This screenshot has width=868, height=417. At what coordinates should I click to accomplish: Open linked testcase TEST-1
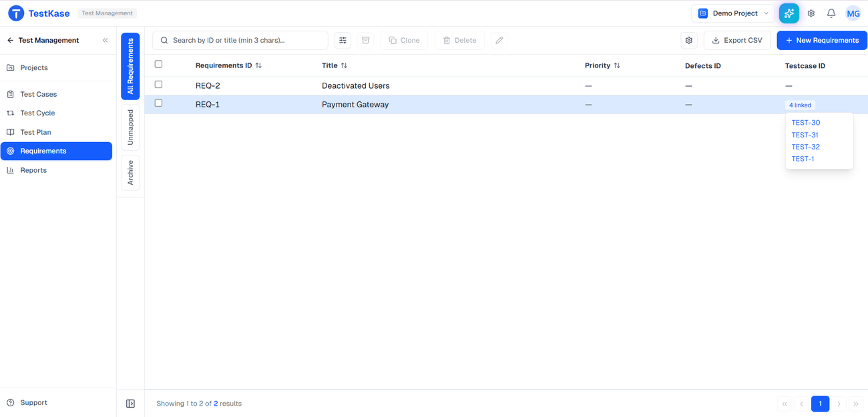click(x=803, y=159)
